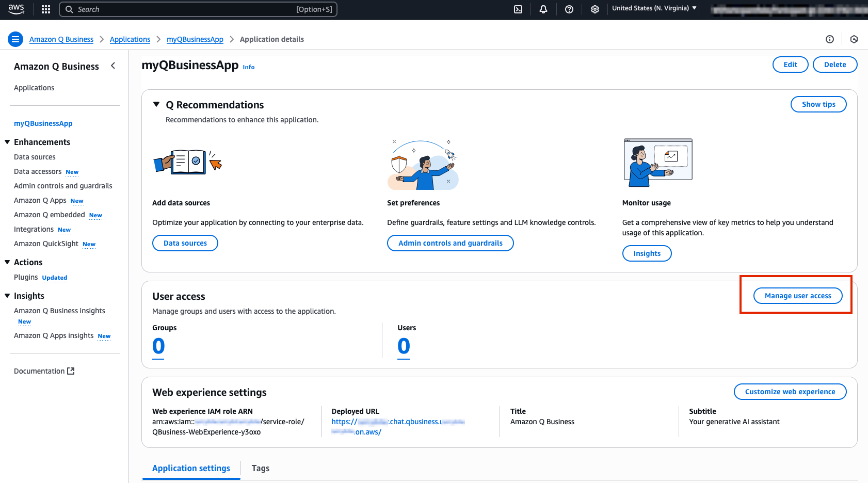Switch to the Tags tab

tap(260, 468)
